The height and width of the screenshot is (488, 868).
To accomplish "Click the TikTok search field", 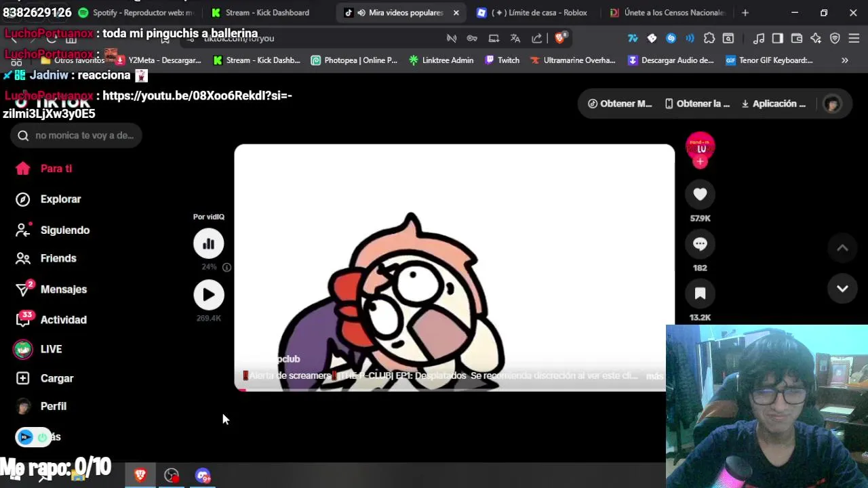I will (76, 136).
